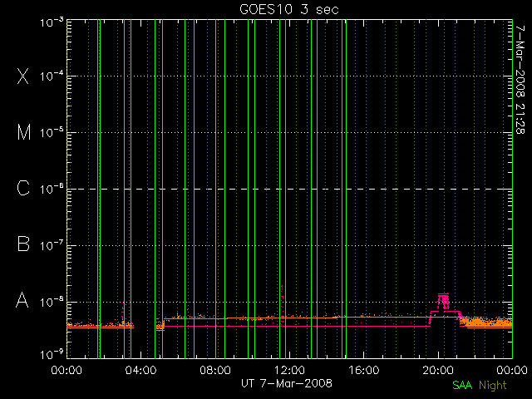Click the M flare class label
The image size is (532, 399).
[x=24, y=132]
